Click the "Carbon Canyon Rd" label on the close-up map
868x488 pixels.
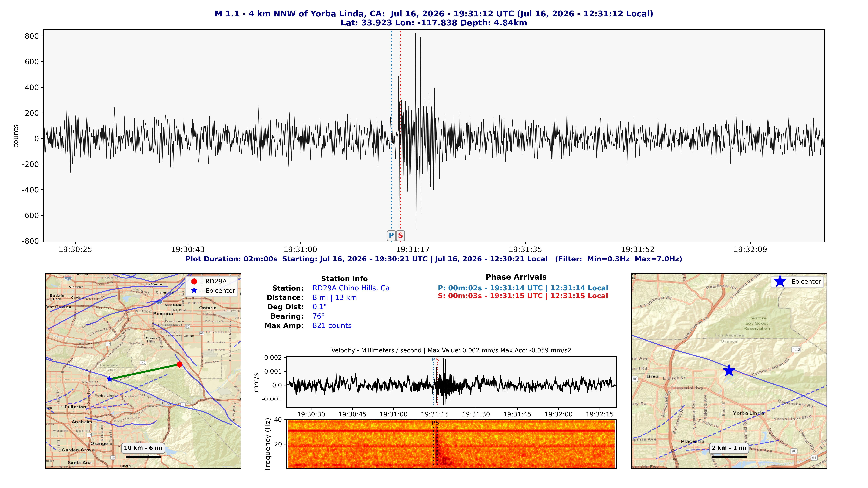tap(771, 368)
